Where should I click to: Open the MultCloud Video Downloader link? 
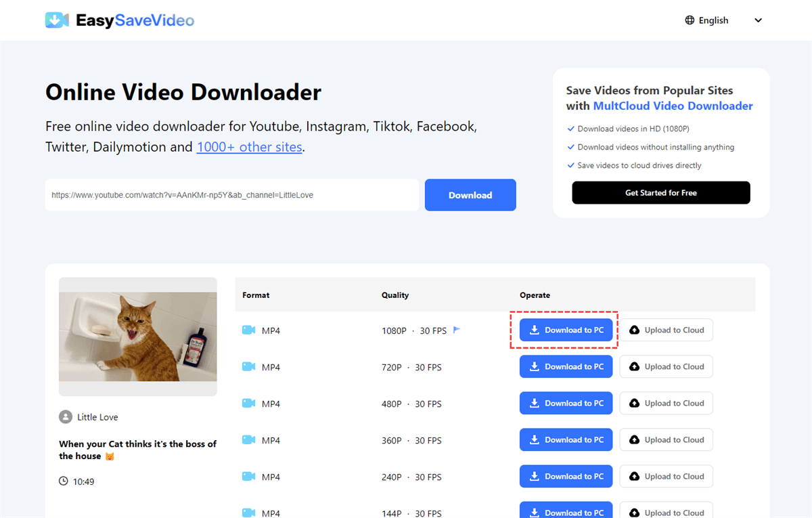pos(673,106)
